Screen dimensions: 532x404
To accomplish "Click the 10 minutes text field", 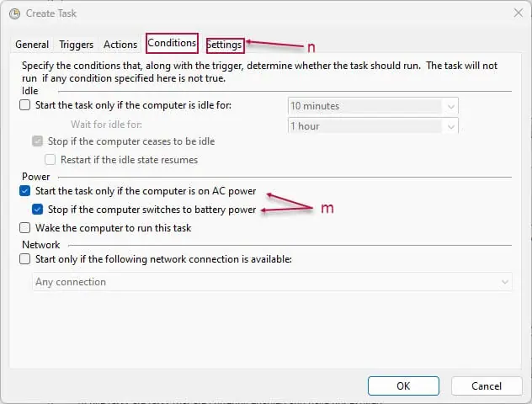I will 365,106.
